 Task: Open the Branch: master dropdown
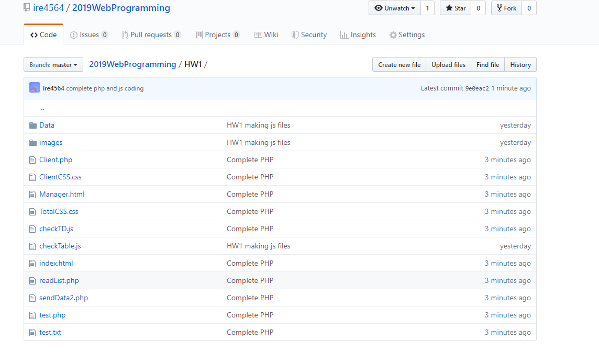pos(53,64)
